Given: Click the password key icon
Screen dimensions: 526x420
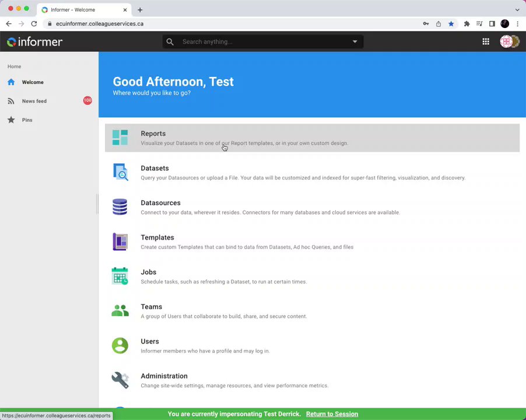Looking at the screenshot, I should point(426,24).
